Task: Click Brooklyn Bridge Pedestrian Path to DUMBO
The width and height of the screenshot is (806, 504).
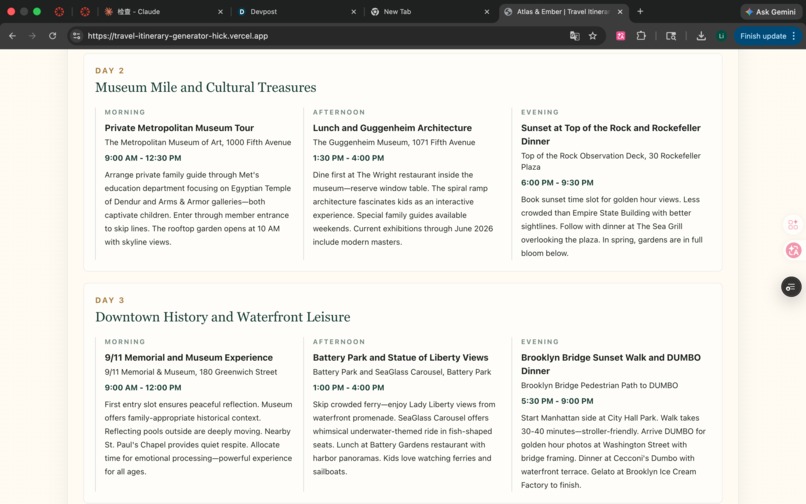Action: 599,385
